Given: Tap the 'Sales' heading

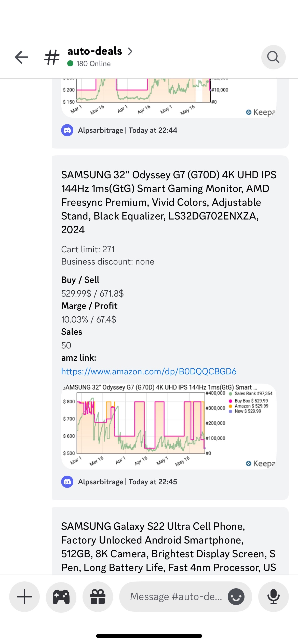Looking at the screenshot, I should [72, 332].
